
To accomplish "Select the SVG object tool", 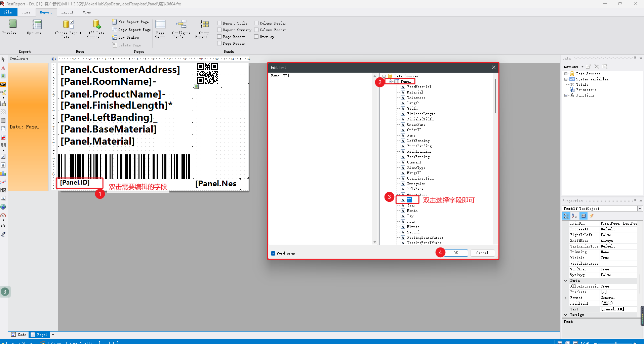I will (3, 84).
